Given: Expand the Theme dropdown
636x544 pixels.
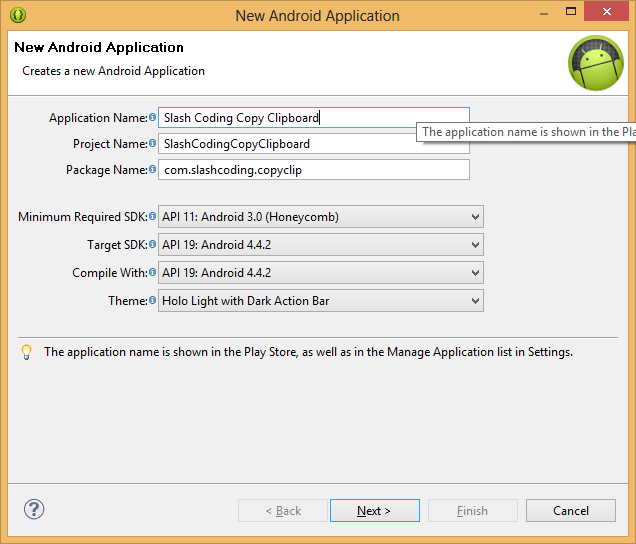Looking at the screenshot, I should tap(320, 301).
